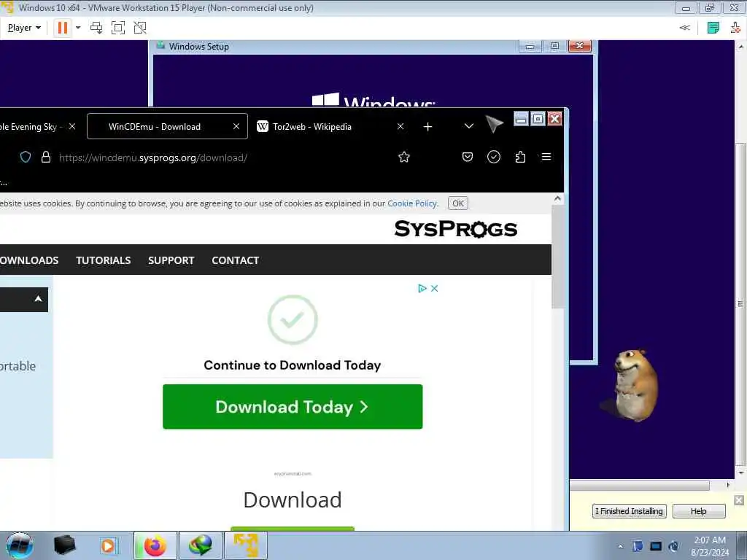
Task: Open the Firefox hamburger menu
Action: (x=546, y=157)
